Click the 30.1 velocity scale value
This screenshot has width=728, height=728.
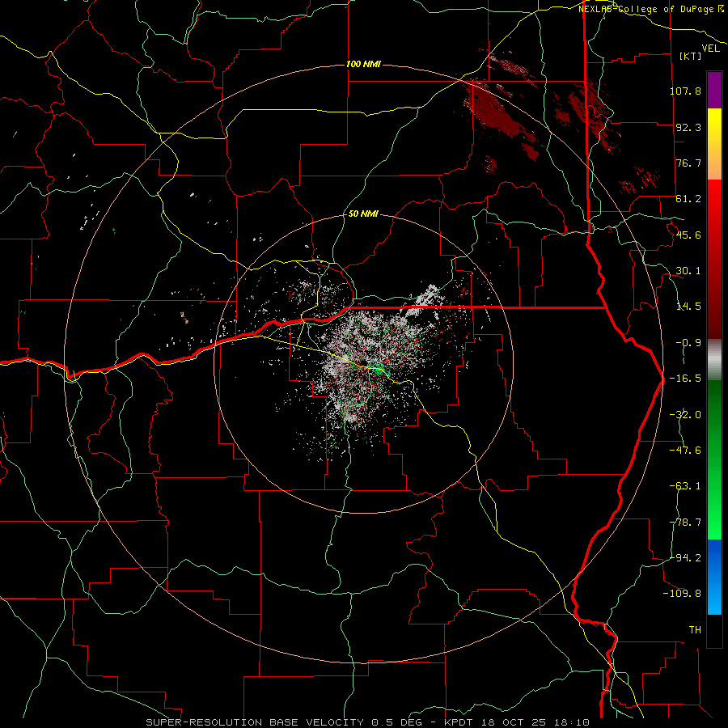pos(688,271)
